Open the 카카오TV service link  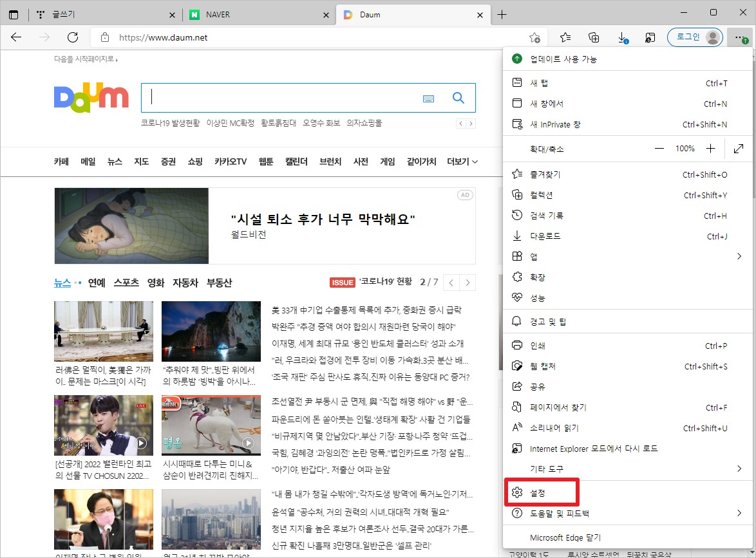coord(231,162)
